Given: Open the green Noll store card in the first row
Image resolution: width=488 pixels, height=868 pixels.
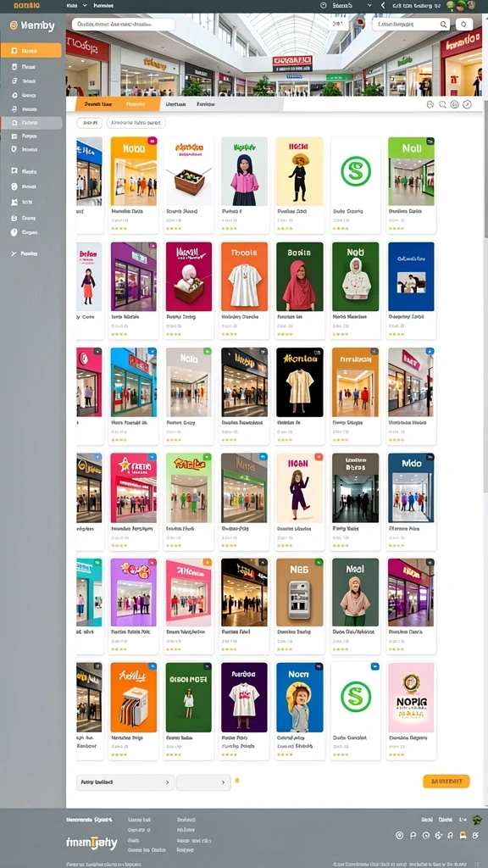Looking at the screenshot, I should (411, 185).
